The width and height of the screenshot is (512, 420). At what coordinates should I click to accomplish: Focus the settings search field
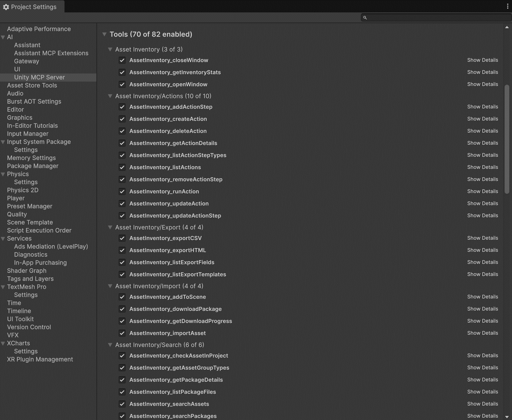(x=436, y=17)
